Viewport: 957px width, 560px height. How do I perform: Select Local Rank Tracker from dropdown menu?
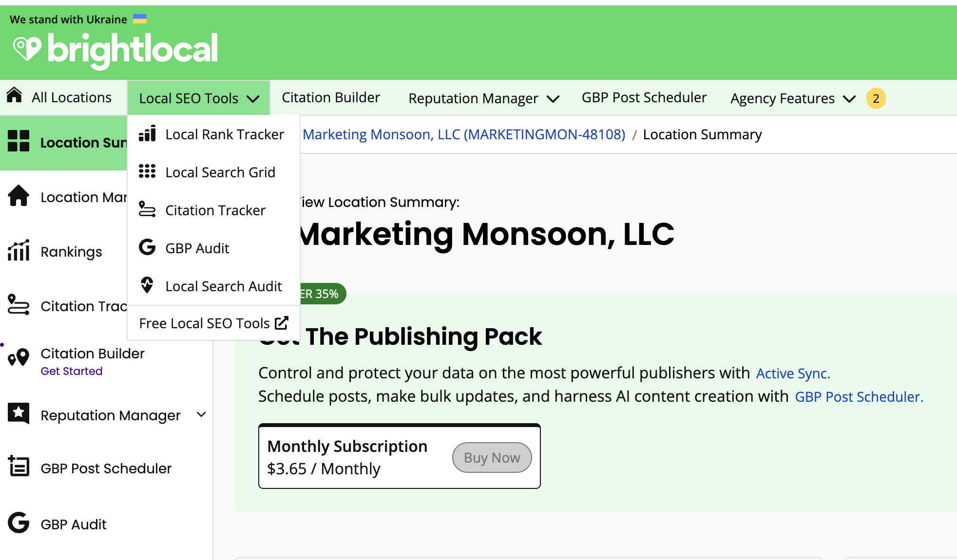pyautogui.click(x=213, y=134)
